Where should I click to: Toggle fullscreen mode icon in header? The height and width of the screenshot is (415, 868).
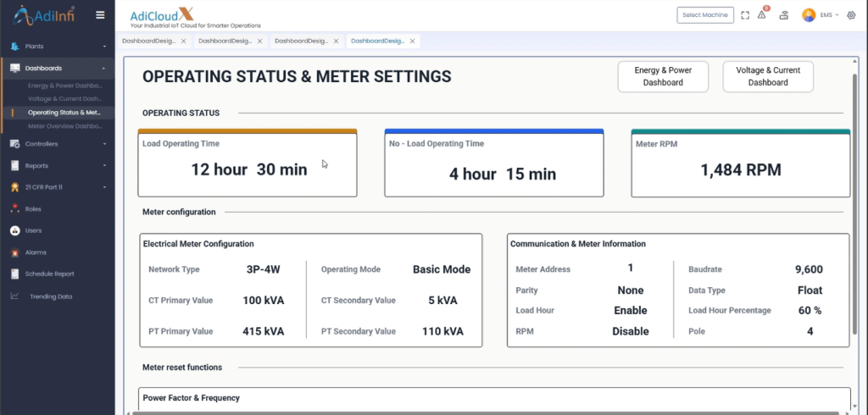(745, 15)
